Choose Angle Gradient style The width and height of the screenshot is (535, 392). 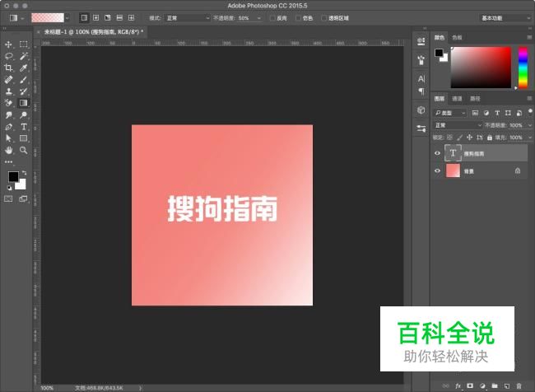click(108, 18)
